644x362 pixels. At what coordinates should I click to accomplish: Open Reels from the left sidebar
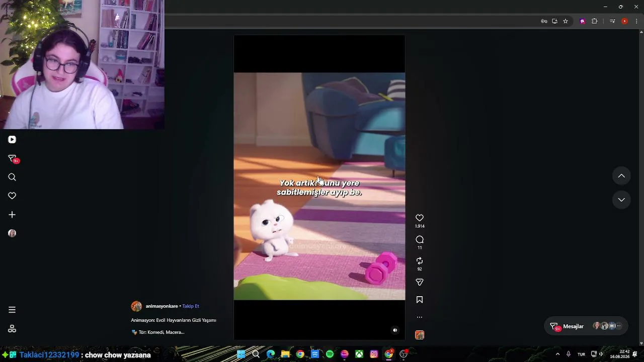tap(12, 140)
